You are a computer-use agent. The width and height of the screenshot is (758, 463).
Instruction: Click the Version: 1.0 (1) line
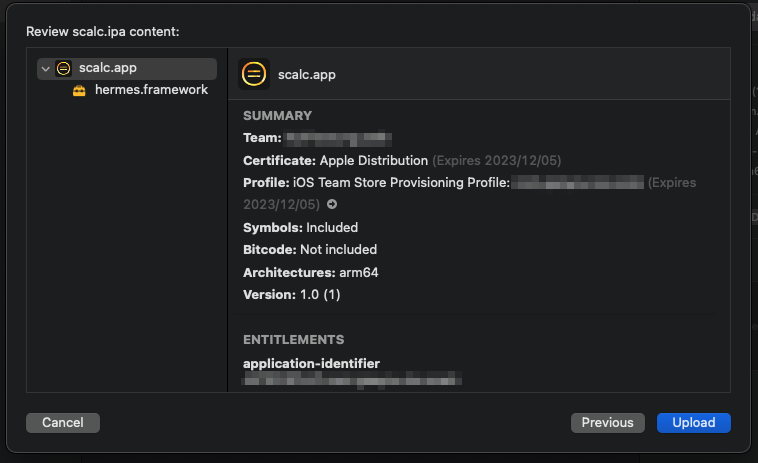(x=292, y=295)
